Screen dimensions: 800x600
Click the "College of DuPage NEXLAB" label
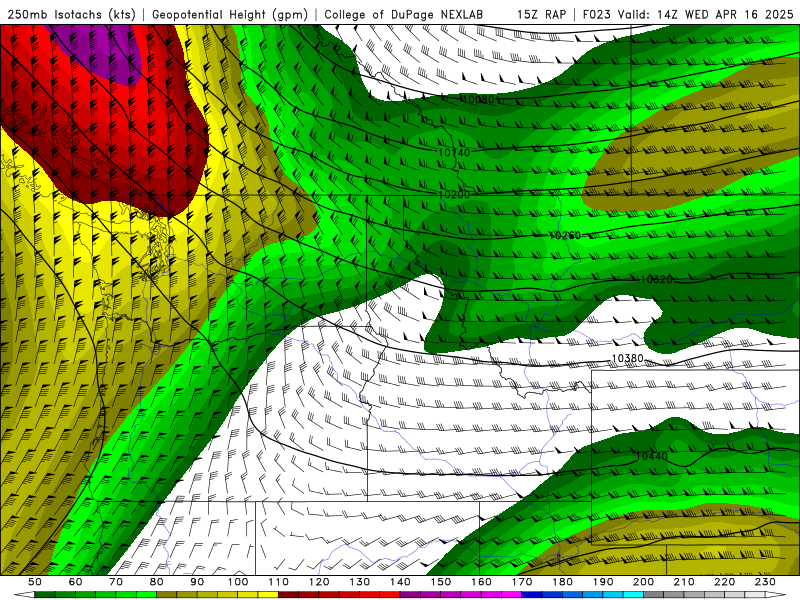[x=403, y=14]
